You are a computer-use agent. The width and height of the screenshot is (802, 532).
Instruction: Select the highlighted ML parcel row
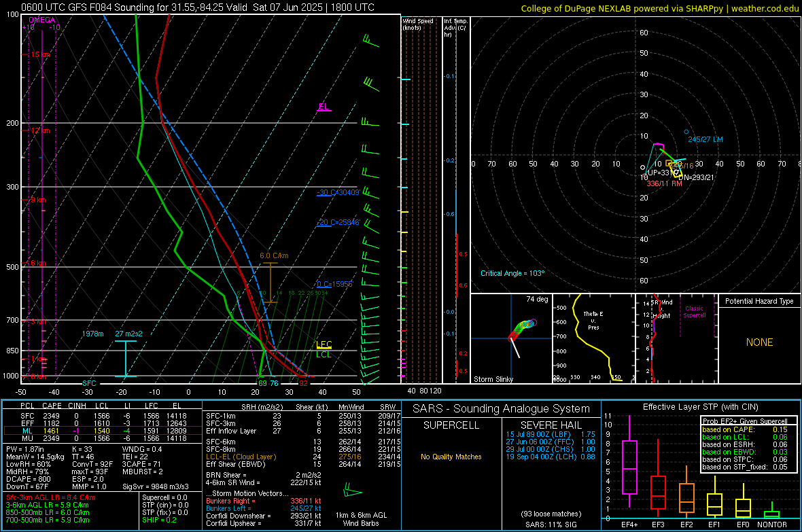tap(103, 431)
